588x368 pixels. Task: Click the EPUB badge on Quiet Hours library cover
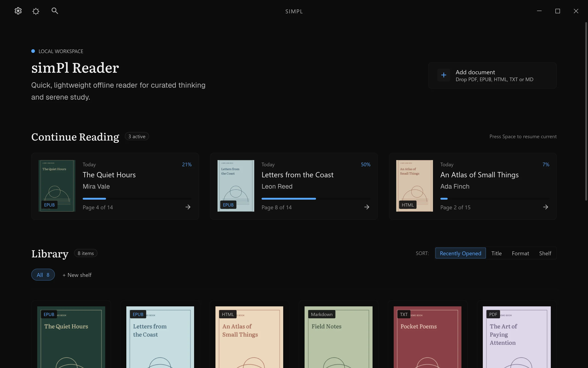click(x=49, y=314)
